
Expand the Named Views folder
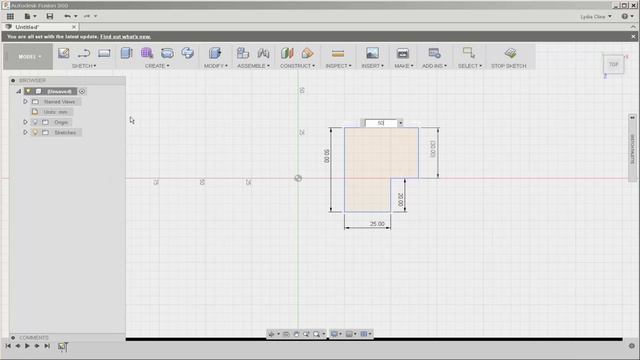[25, 102]
